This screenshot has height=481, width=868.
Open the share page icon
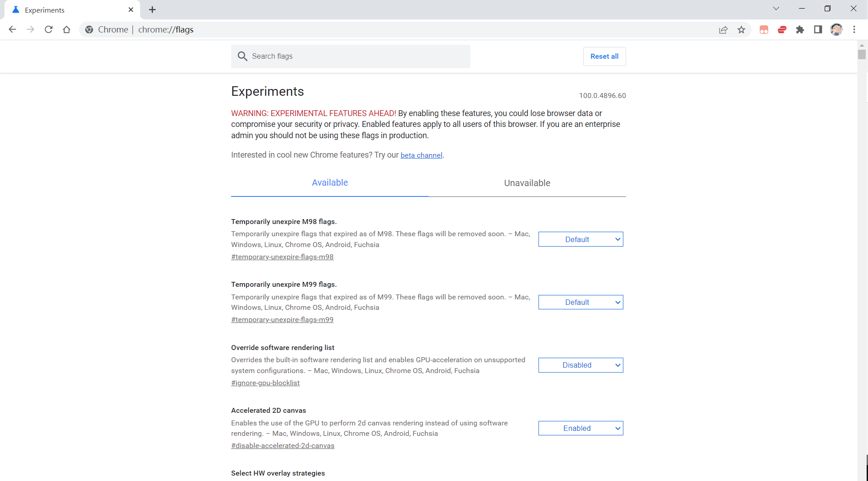pos(723,29)
